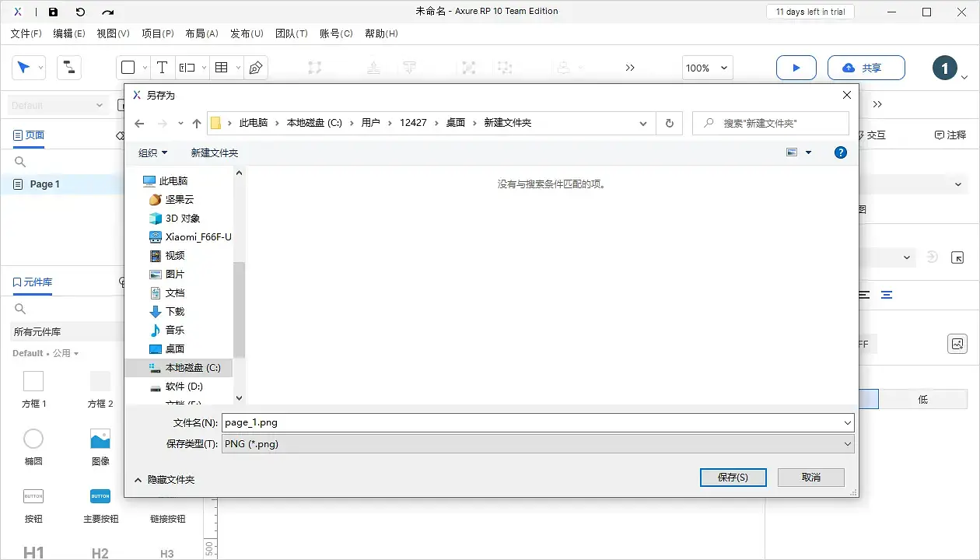Click the 保存(S) button
The width and height of the screenshot is (980, 560).
click(732, 477)
